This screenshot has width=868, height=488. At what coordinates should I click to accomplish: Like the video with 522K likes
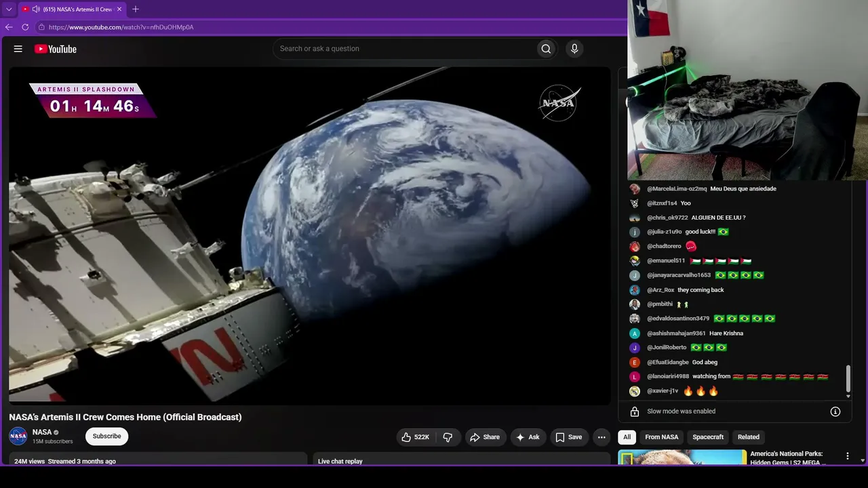[416, 437]
